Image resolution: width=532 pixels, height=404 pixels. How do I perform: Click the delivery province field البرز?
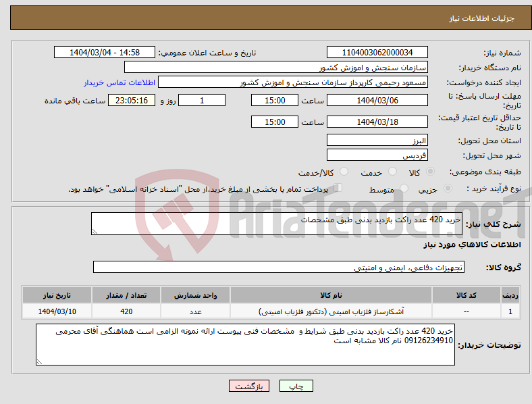[x=377, y=141]
